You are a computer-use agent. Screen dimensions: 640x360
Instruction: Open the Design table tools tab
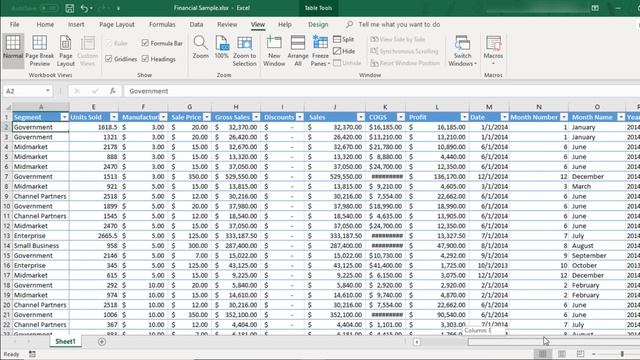[318, 24]
